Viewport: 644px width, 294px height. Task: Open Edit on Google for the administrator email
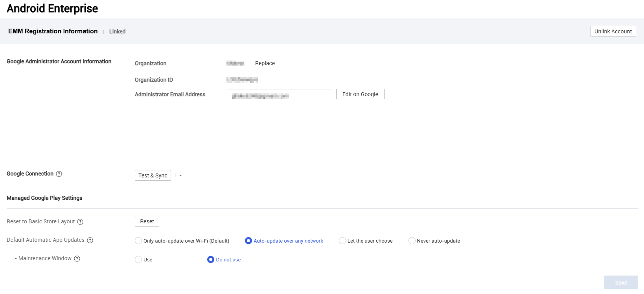[x=360, y=94]
